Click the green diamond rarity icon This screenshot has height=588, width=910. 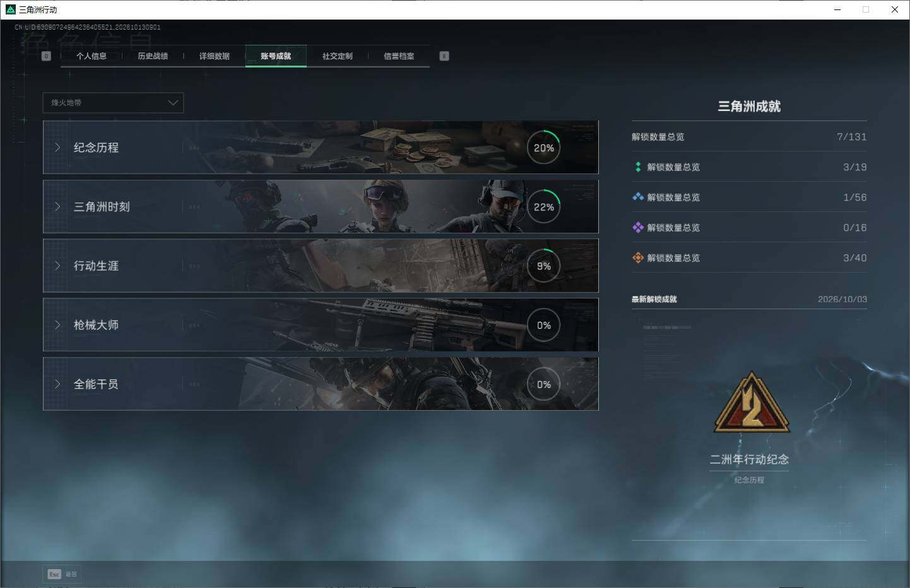tap(638, 167)
